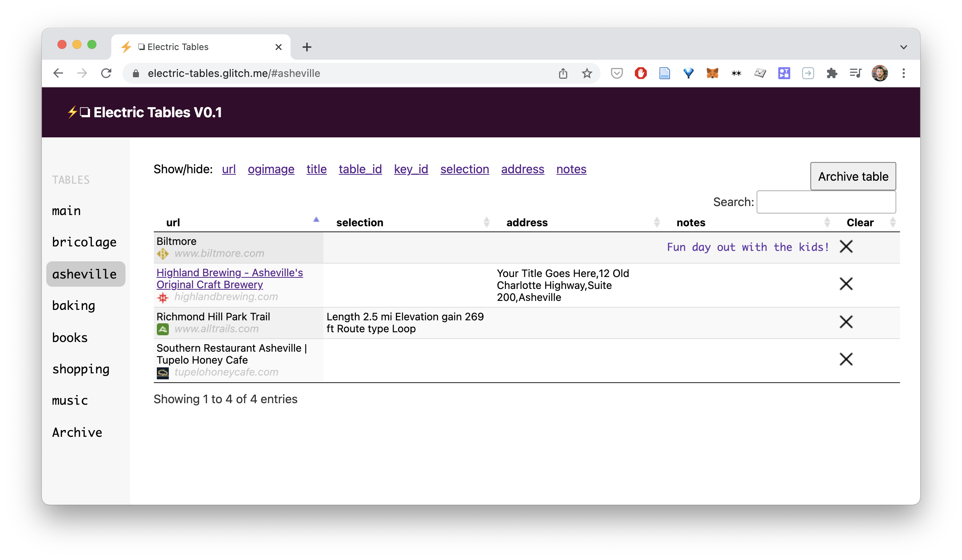Click the site lock icon
This screenshot has height=560, width=962.
[x=136, y=73]
